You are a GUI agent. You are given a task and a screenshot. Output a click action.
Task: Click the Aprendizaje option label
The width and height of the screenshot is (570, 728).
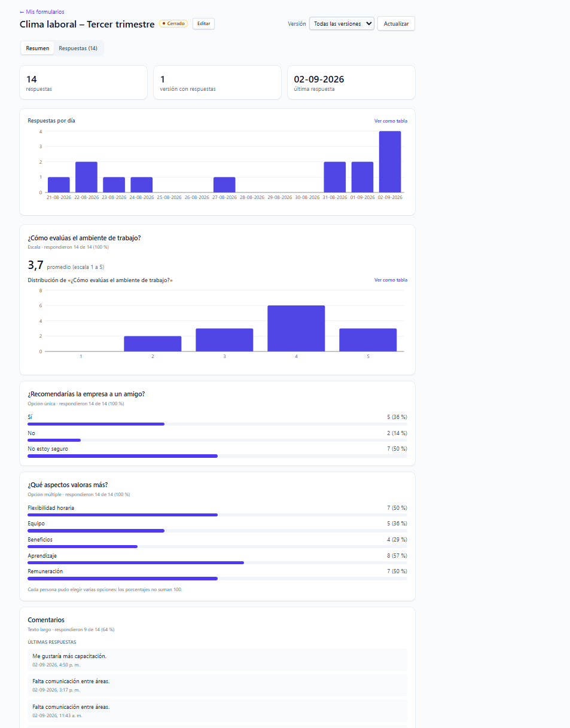click(x=42, y=556)
